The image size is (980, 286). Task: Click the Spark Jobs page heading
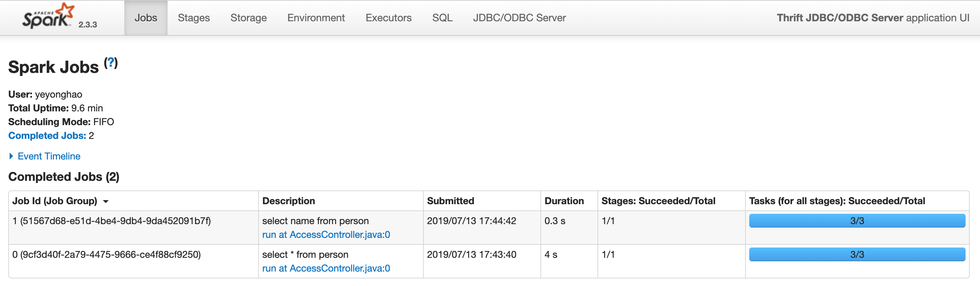click(54, 67)
